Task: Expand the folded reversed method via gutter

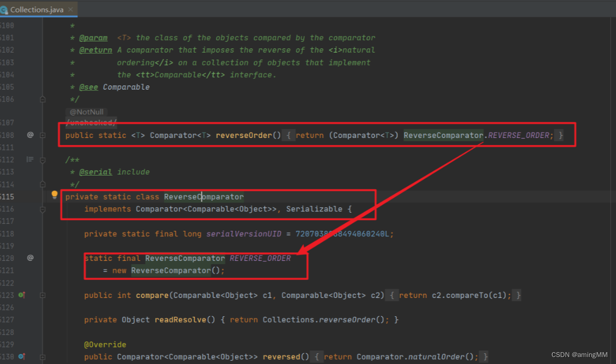Action: (x=43, y=358)
